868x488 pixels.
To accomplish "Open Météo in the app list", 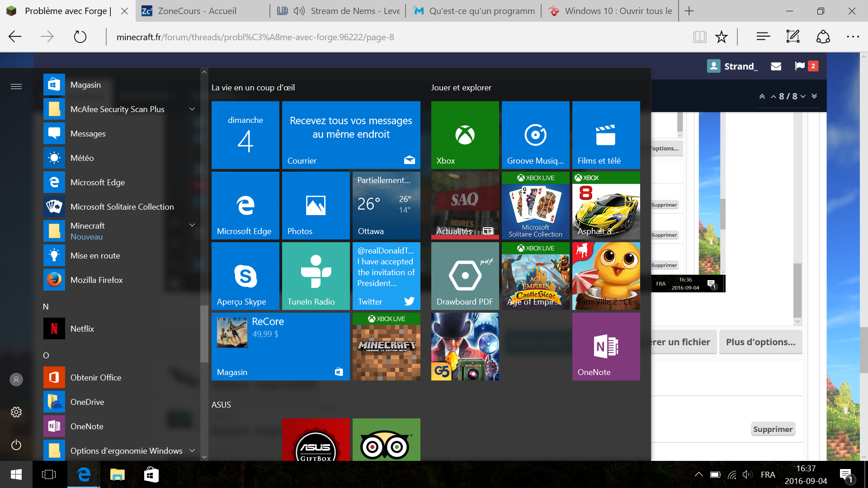I will tap(120, 158).
